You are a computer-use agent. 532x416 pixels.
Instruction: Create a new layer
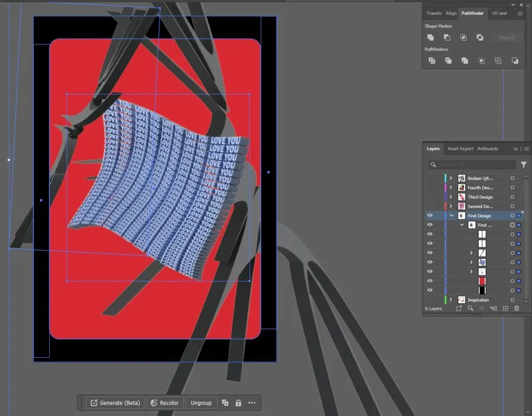click(505, 308)
